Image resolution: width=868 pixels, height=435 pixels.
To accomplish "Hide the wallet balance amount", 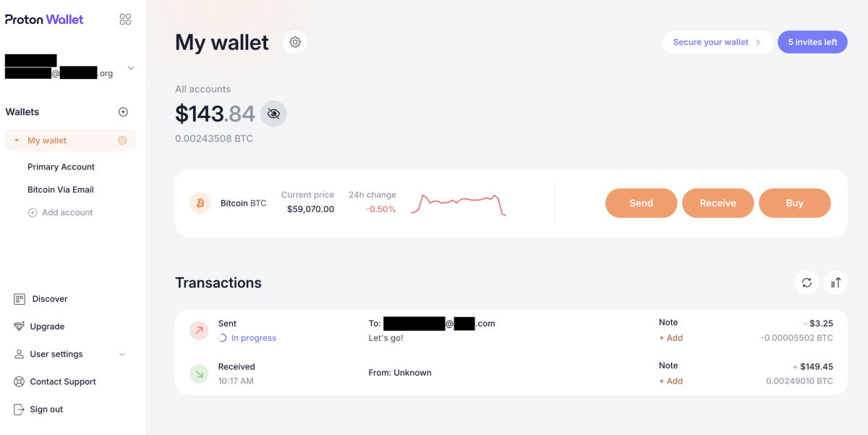I will (273, 114).
